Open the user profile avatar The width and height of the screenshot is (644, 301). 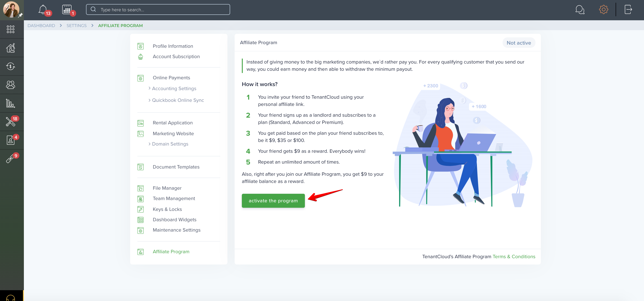pos(11,9)
